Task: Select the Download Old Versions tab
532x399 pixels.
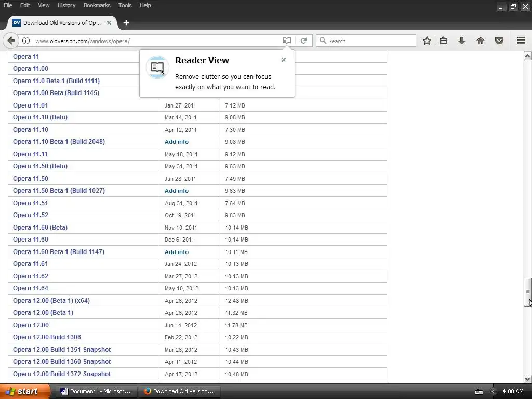Action: (x=62, y=23)
